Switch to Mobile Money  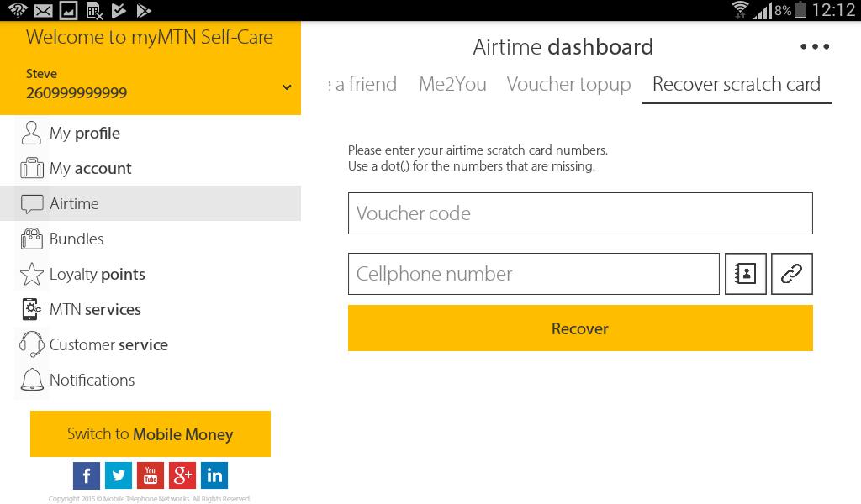(150, 433)
